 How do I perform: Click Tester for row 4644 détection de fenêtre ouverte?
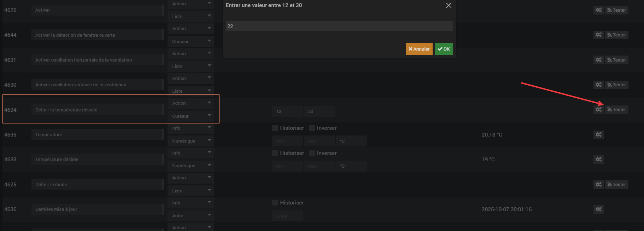(x=616, y=35)
